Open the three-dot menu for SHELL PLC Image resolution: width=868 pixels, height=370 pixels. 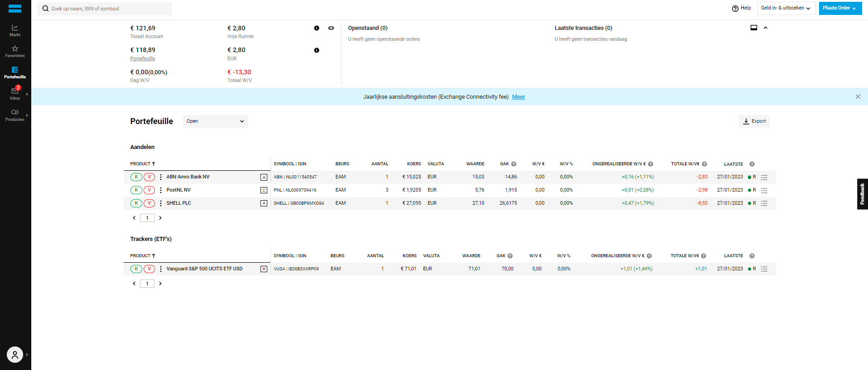161,203
